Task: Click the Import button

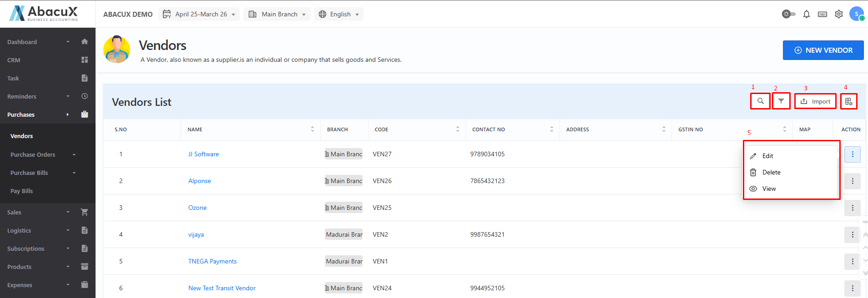Action: (815, 101)
